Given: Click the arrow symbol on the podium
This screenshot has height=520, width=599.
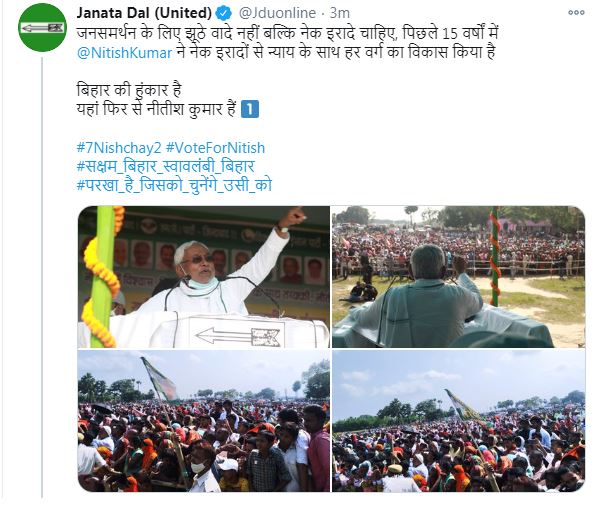Looking at the screenshot, I should pos(238,336).
